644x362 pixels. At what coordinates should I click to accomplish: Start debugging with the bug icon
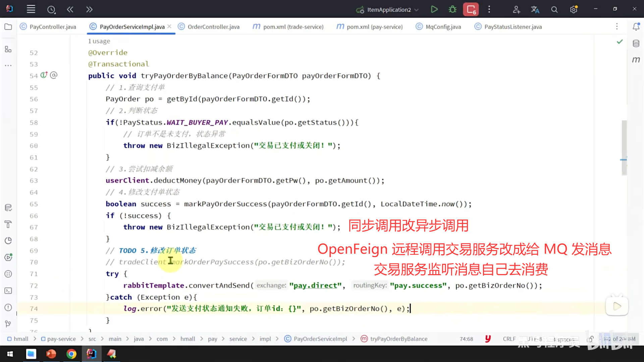pos(452,9)
